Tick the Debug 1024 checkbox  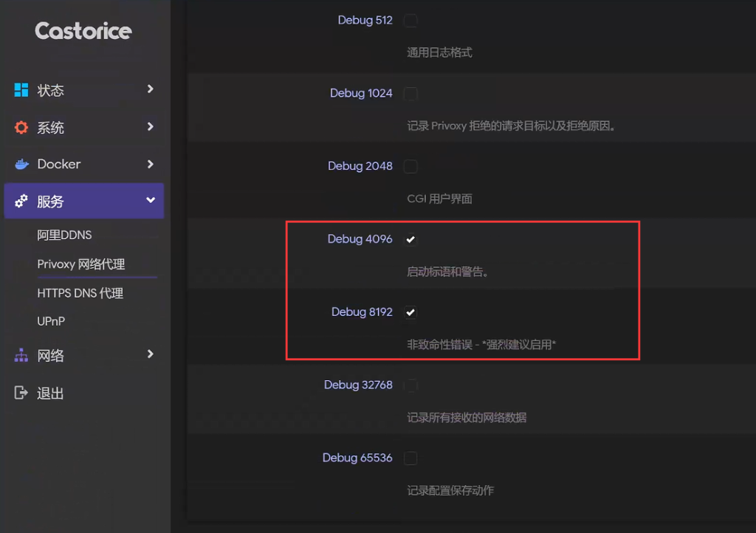tap(410, 94)
